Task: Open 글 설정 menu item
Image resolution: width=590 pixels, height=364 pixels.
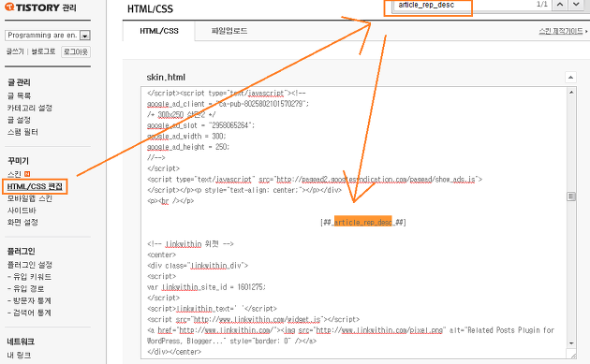Action: click(x=19, y=120)
